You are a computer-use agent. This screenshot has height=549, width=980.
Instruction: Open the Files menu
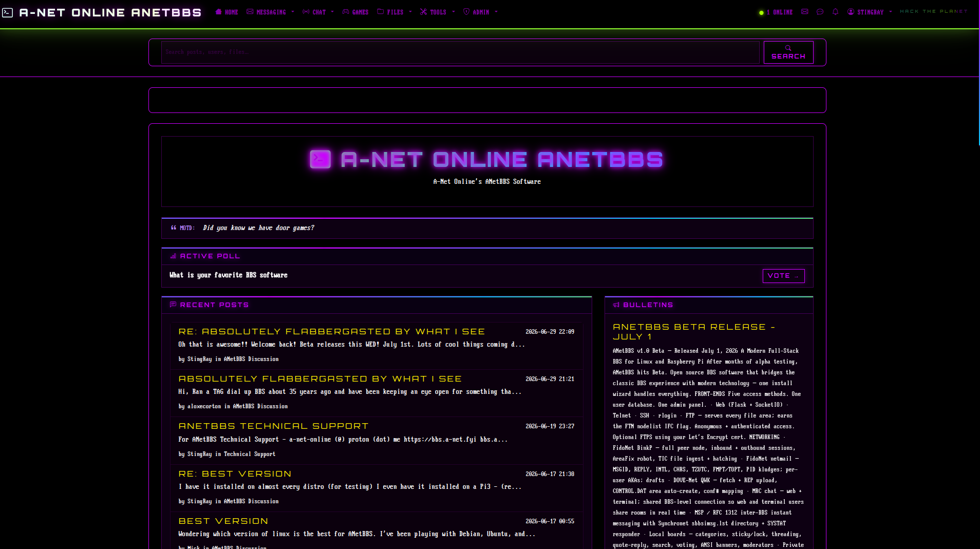[394, 12]
